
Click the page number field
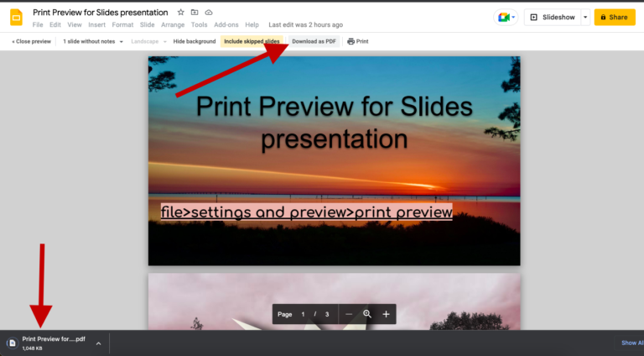[303, 314]
